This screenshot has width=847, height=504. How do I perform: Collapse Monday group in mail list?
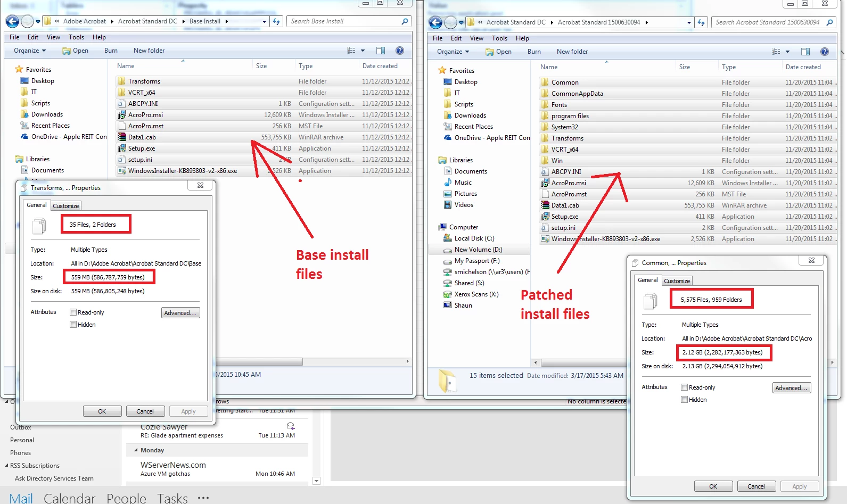(x=136, y=450)
